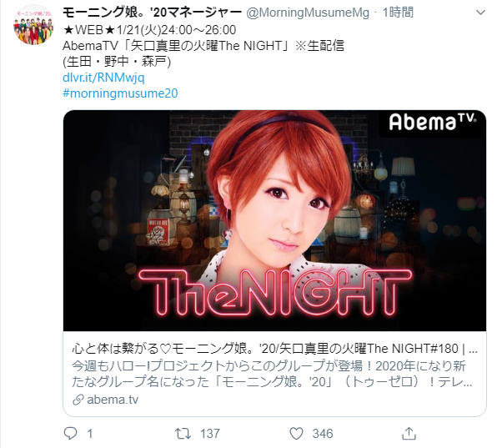Open the abema.tv domain link on card

pos(113,400)
